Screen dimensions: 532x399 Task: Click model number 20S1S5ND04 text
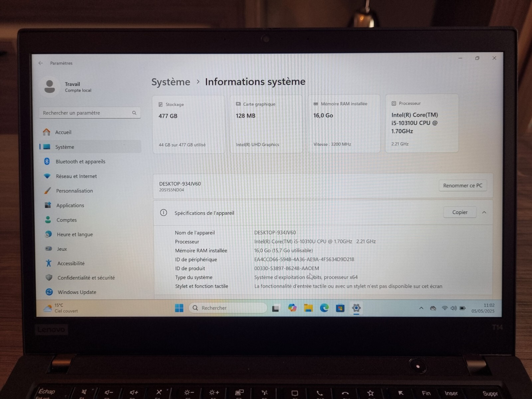(x=172, y=190)
